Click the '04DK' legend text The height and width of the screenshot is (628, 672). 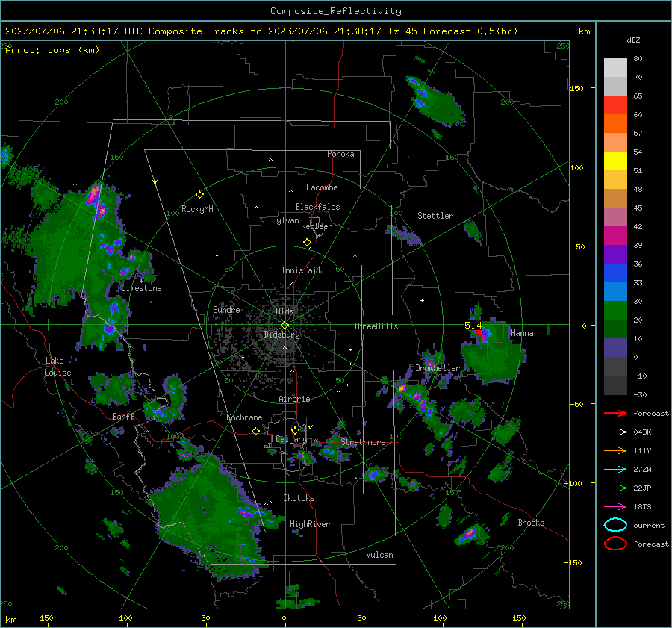click(x=642, y=432)
